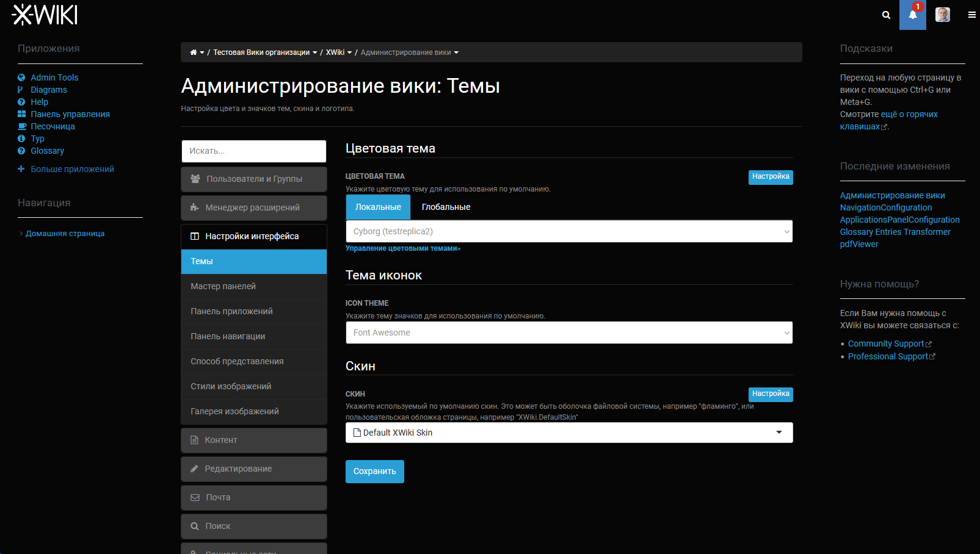Expand the XWiki breadcrumb caret
The image size is (980, 554).
[350, 53]
